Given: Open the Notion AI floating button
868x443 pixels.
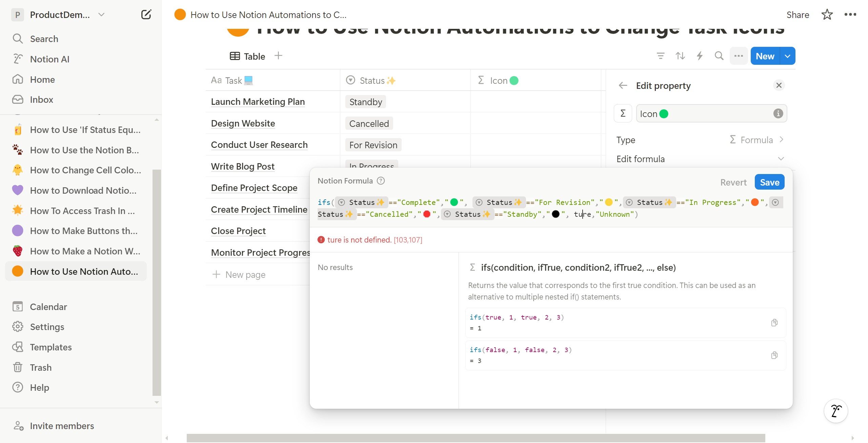Looking at the screenshot, I should point(835,411).
